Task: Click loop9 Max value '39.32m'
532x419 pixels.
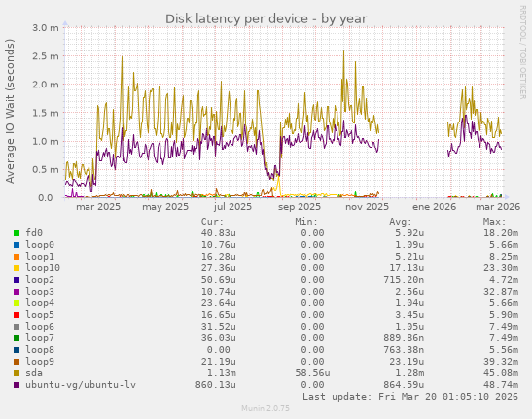Action: click(501, 362)
